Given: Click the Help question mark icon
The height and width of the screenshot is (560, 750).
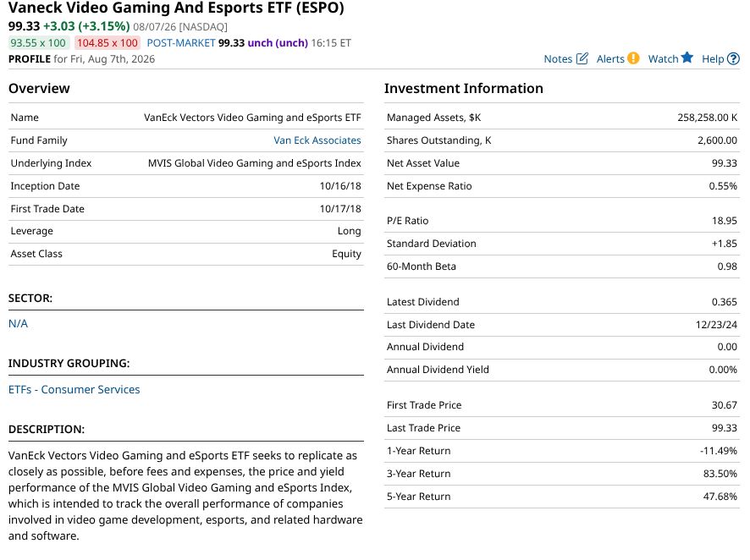Looking at the screenshot, I should 733,58.
